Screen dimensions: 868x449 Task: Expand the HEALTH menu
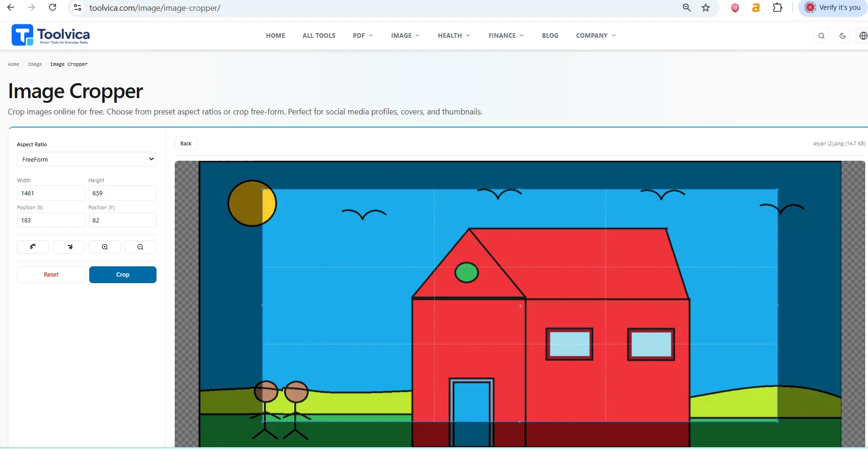coord(454,36)
